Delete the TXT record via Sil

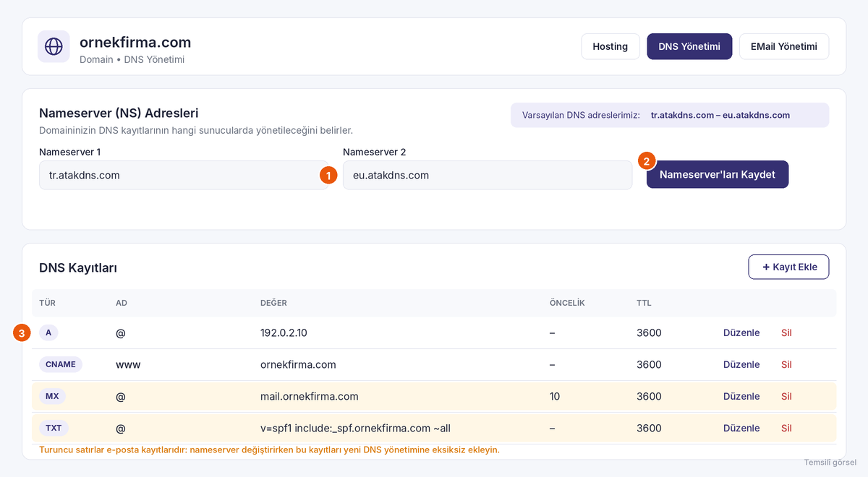(x=786, y=428)
